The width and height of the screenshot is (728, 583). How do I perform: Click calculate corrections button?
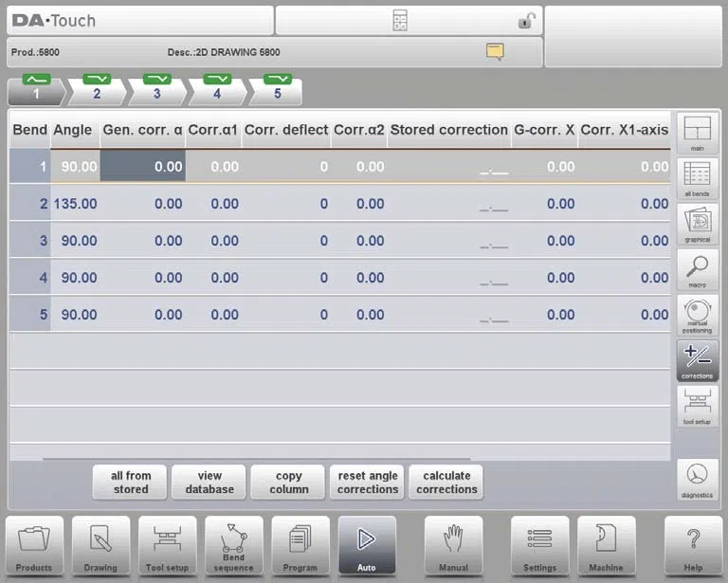(446, 483)
